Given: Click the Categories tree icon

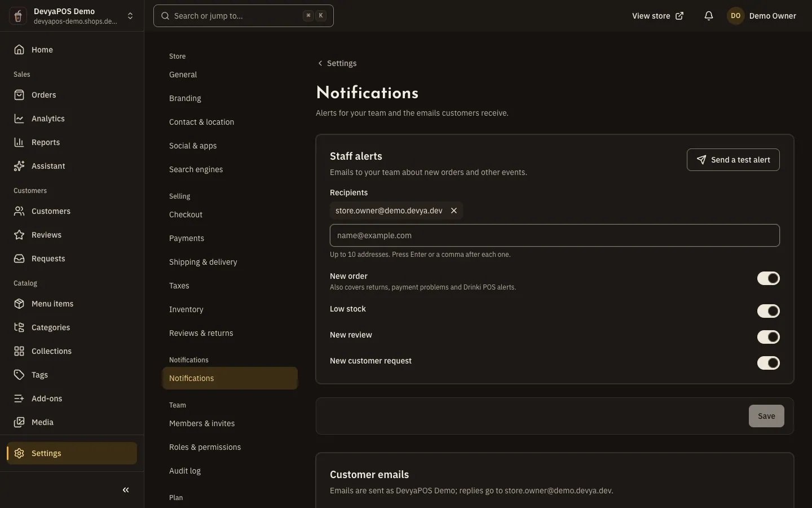Looking at the screenshot, I should tap(19, 327).
